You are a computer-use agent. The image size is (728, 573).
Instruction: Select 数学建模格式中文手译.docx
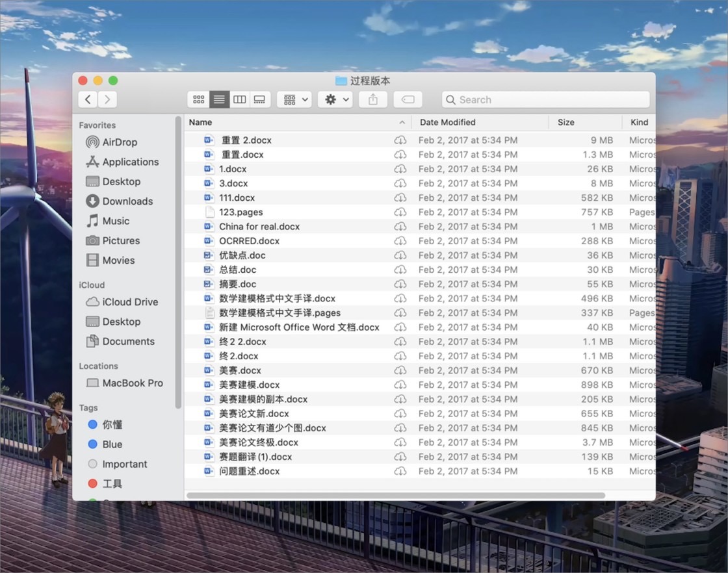tap(420, 298)
